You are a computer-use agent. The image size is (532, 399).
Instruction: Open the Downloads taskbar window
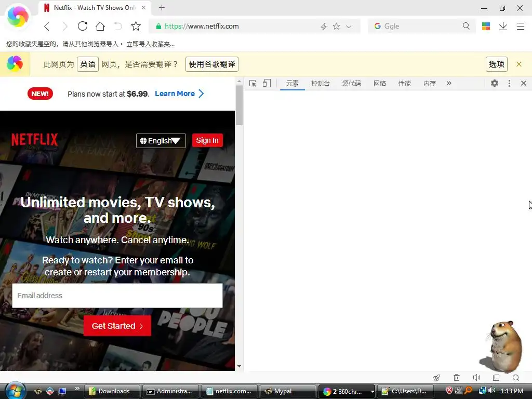pyautogui.click(x=112, y=391)
